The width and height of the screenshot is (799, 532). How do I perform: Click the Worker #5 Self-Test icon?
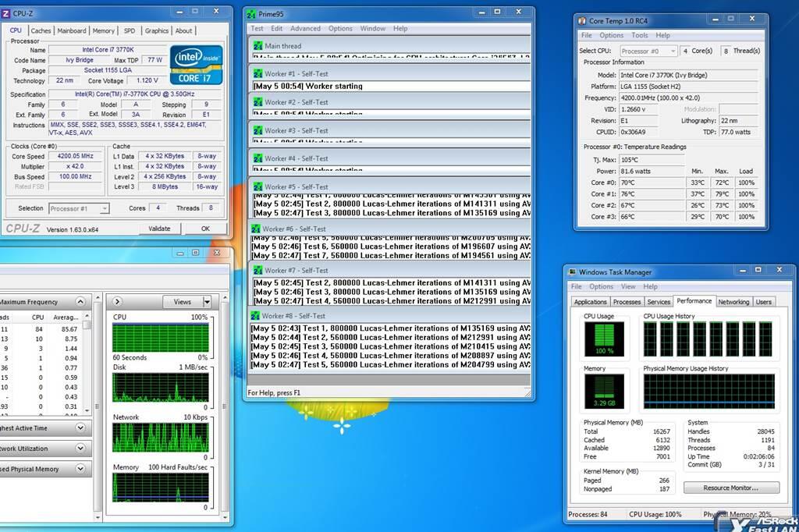(x=257, y=187)
